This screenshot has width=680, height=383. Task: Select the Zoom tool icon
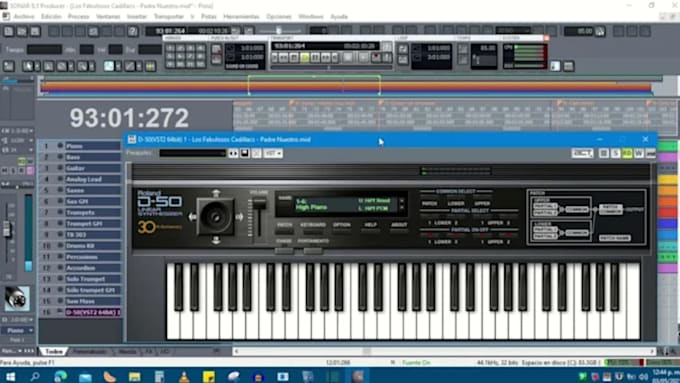(82, 66)
